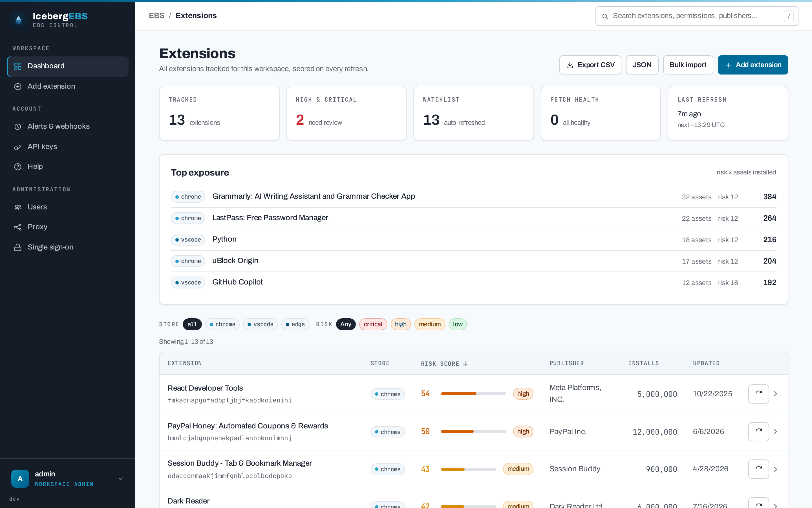
Task: Open Single sign-on settings
Action: (68, 248)
